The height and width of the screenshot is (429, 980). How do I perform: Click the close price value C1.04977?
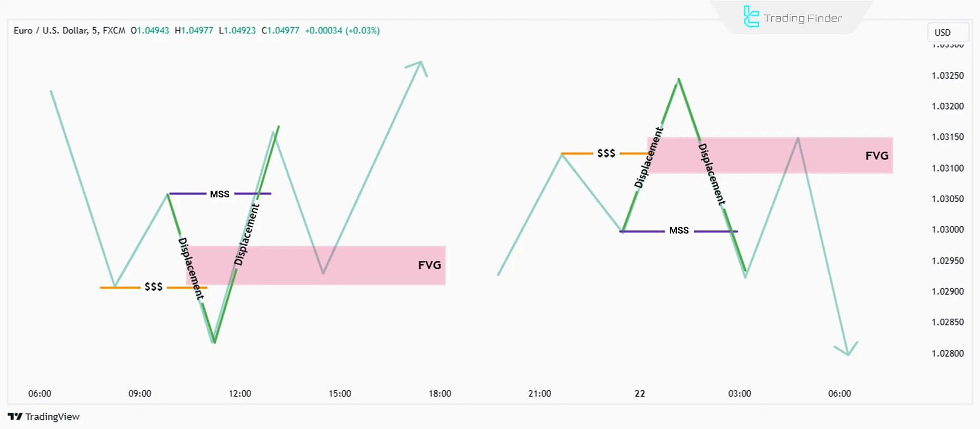(280, 31)
